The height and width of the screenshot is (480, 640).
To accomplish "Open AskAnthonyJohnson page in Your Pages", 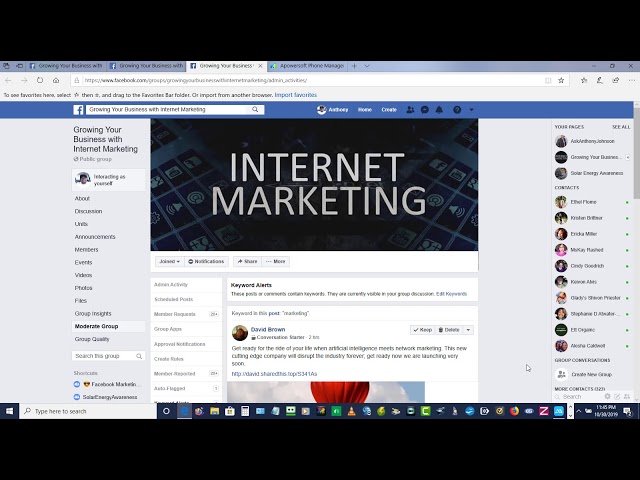I will tap(592, 141).
